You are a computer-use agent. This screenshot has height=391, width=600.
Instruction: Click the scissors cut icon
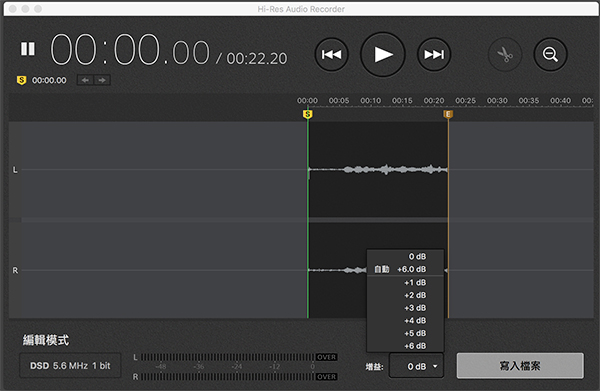[505, 55]
